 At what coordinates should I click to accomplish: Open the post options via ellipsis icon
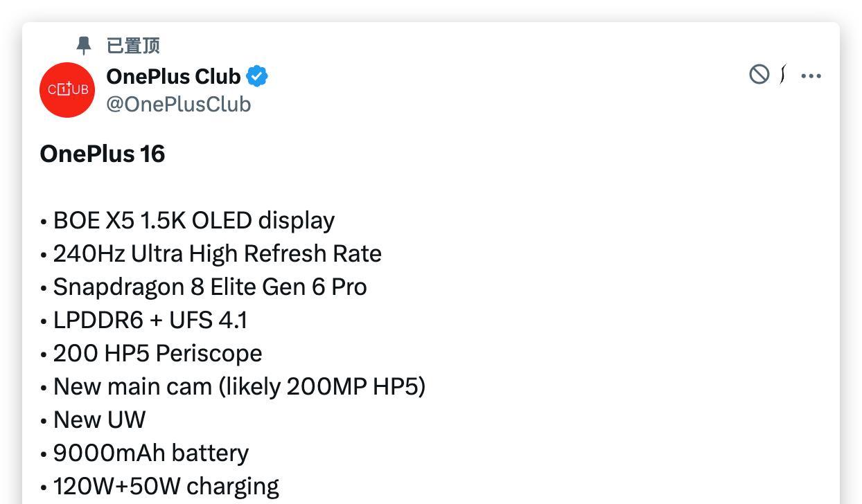click(811, 76)
